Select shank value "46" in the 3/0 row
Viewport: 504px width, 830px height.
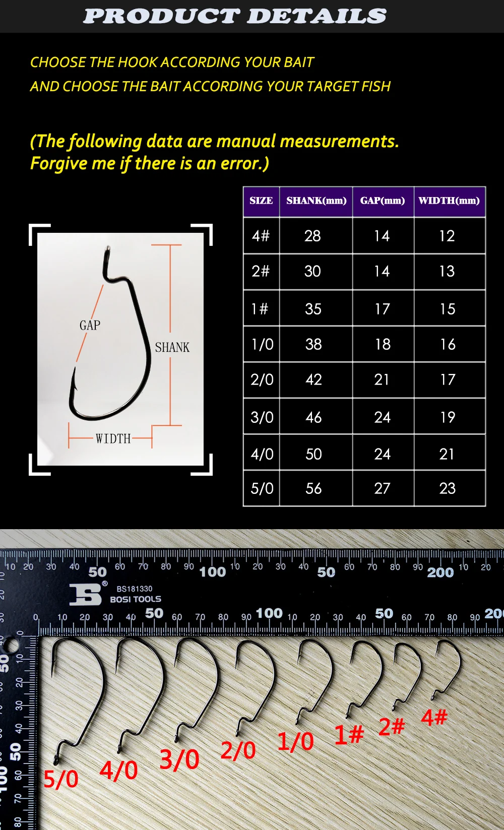point(313,417)
